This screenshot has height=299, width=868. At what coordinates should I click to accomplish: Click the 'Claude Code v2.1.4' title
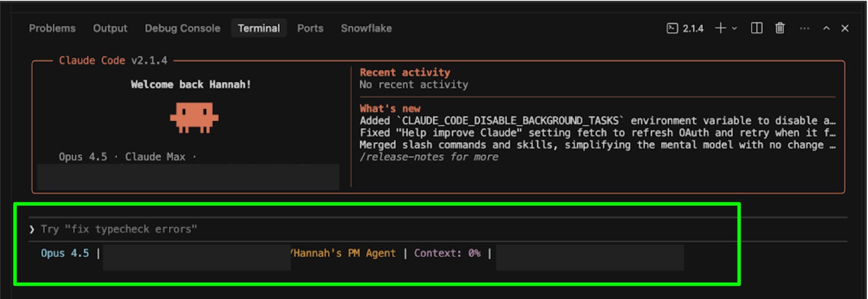pyautogui.click(x=113, y=61)
